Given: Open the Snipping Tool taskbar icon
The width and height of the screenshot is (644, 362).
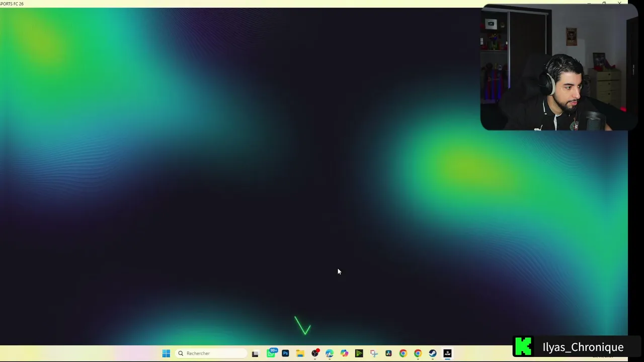Looking at the screenshot, I should (x=374, y=353).
